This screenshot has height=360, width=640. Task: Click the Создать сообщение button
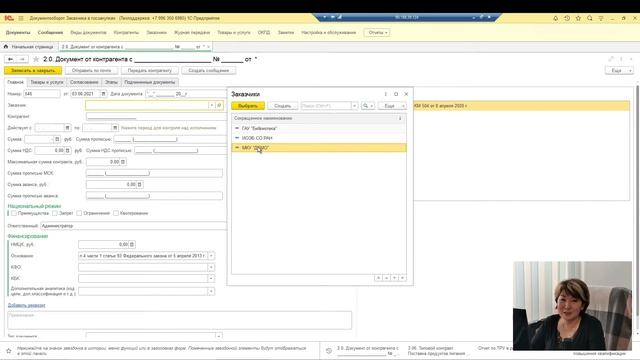[x=209, y=71]
